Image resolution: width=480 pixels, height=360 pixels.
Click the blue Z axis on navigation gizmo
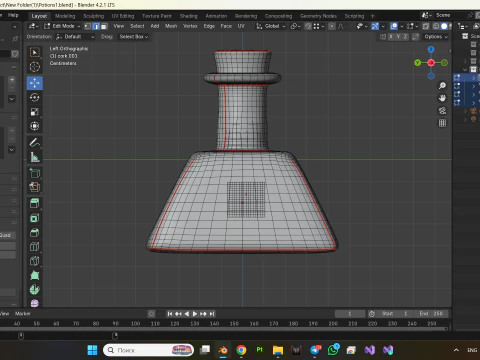pos(431,49)
